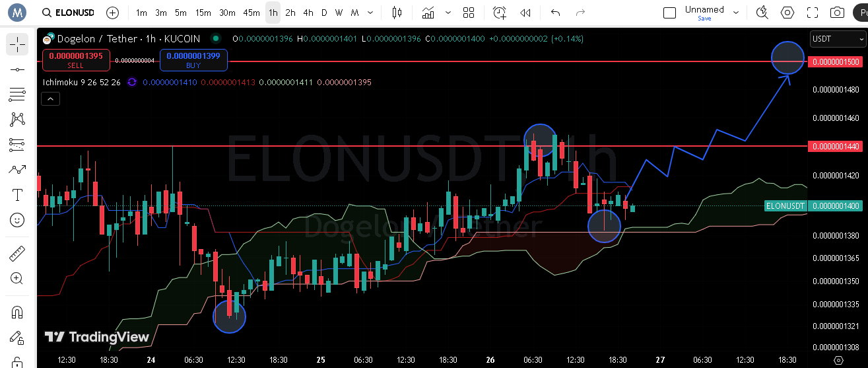Click the 0.0000001413 Ichimoku base line value
This screenshot has width=868, height=368.
[228, 83]
